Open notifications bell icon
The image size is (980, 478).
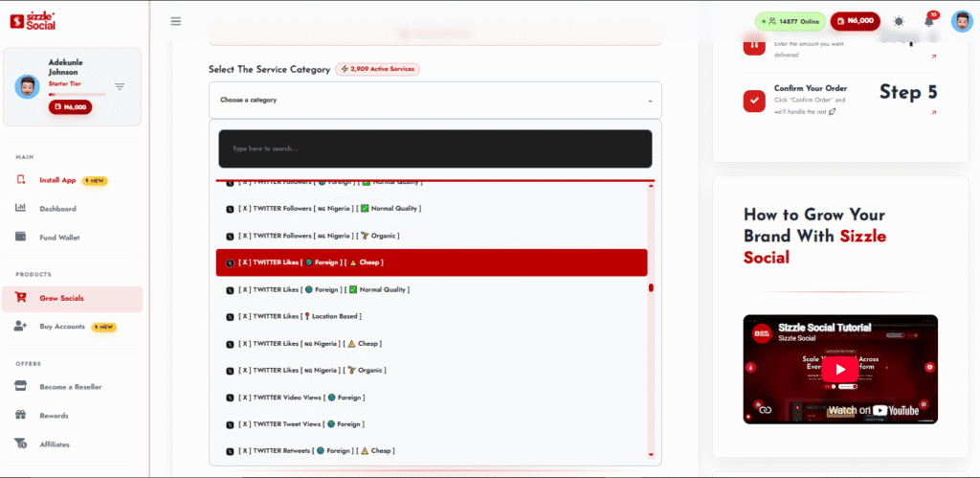click(x=929, y=21)
